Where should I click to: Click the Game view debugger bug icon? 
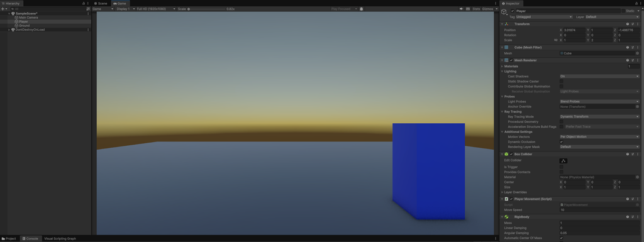[x=362, y=9]
